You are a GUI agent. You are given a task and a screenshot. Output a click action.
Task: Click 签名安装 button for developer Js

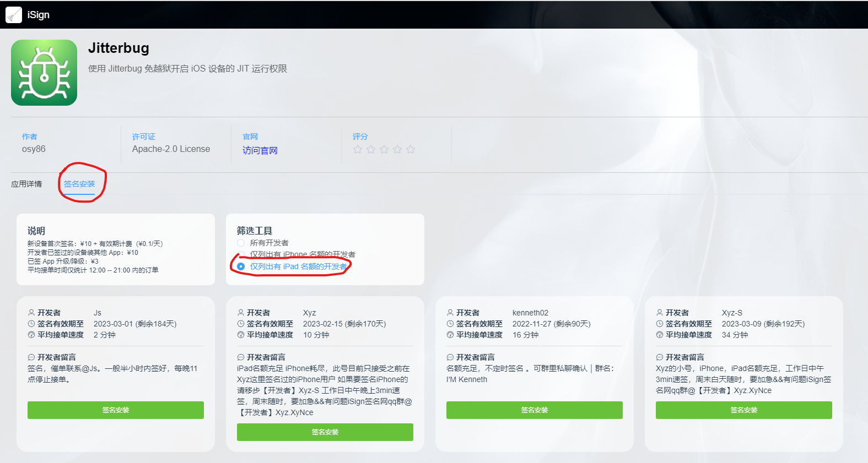click(116, 410)
